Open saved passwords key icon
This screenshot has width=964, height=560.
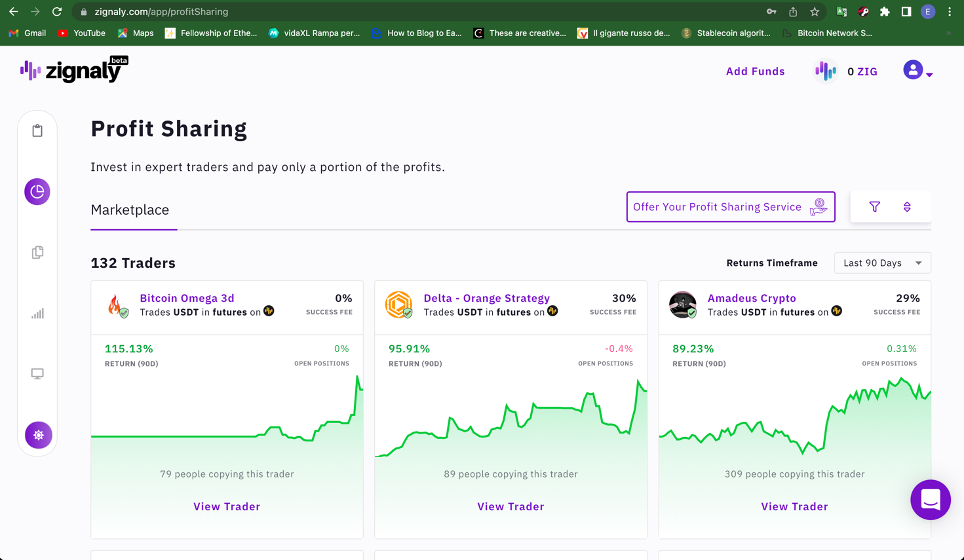pyautogui.click(x=771, y=12)
